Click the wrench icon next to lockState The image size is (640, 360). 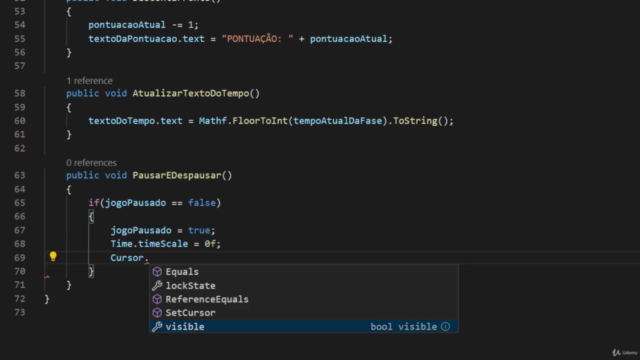pyautogui.click(x=157, y=286)
